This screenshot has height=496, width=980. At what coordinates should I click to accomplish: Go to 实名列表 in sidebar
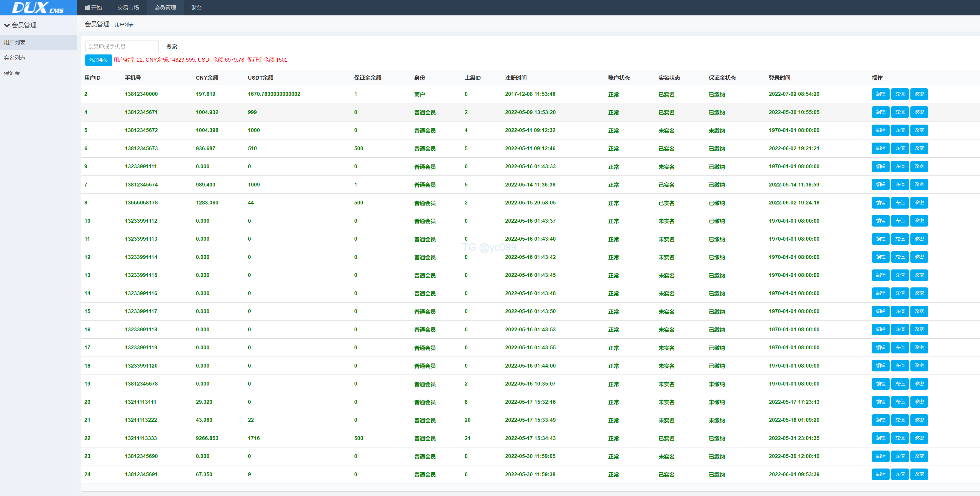click(14, 58)
